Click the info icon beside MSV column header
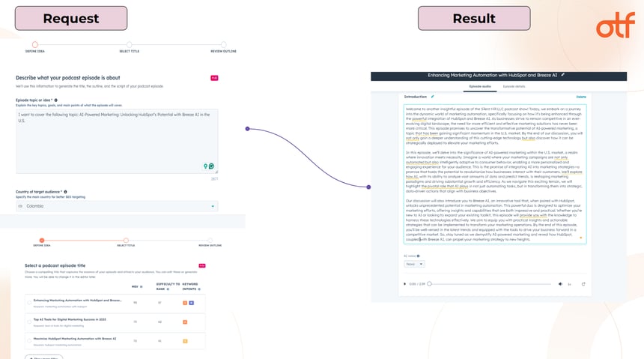The width and height of the screenshot is (644, 359). 142,286
